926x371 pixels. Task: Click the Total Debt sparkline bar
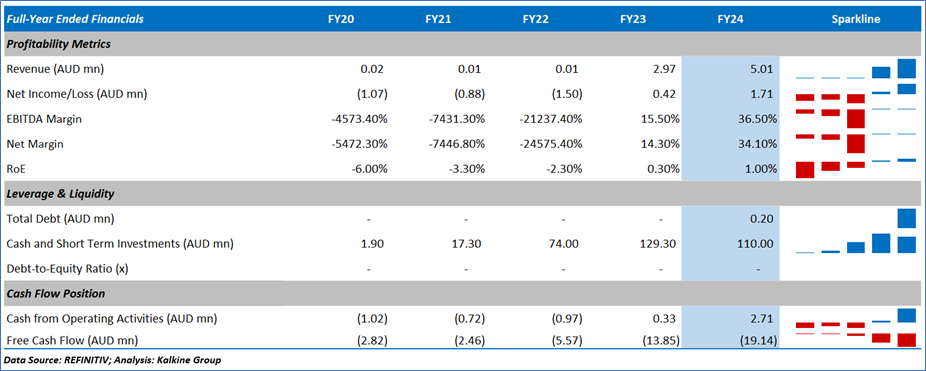[x=907, y=218]
